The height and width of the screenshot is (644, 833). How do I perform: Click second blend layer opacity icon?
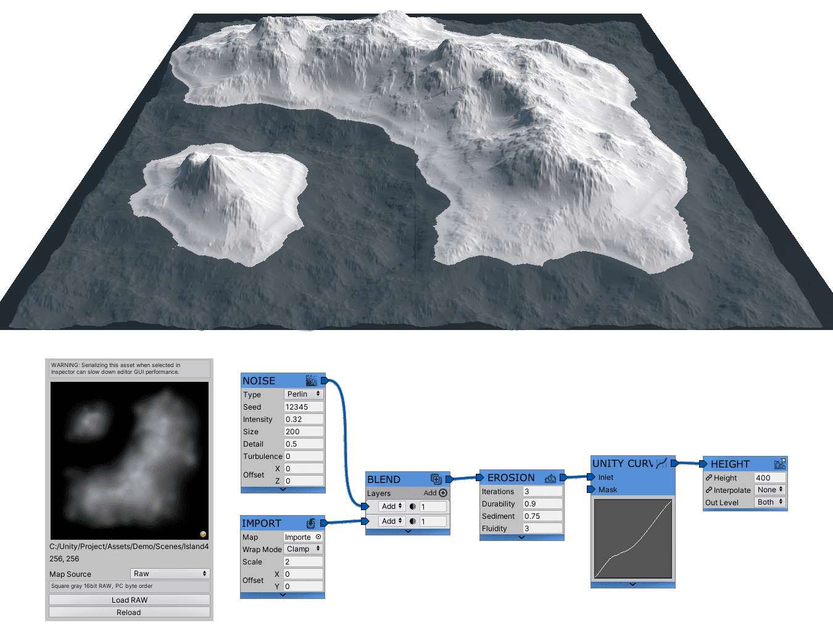(x=413, y=521)
